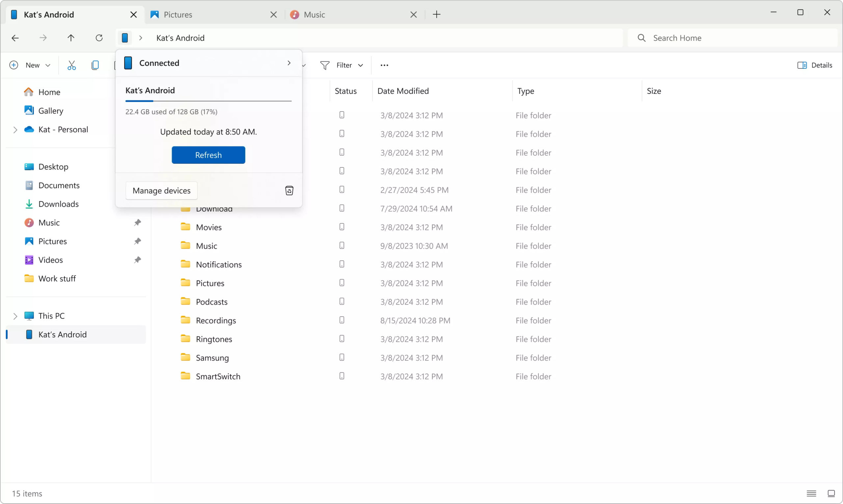
Task: Toggle pinned status of Videos folder
Action: click(x=138, y=259)
